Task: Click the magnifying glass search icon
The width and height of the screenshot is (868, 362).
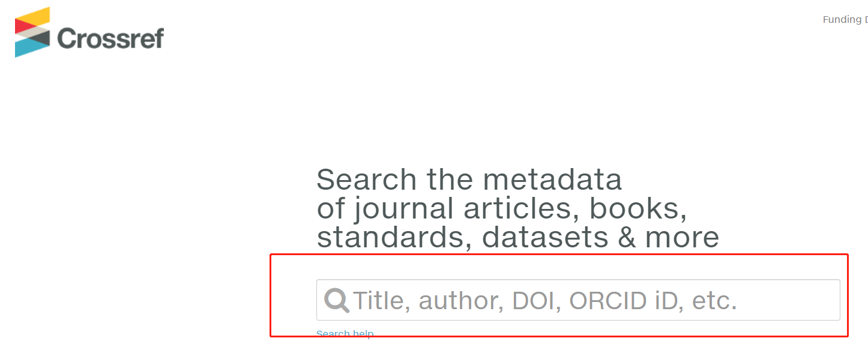Action: 337,300
